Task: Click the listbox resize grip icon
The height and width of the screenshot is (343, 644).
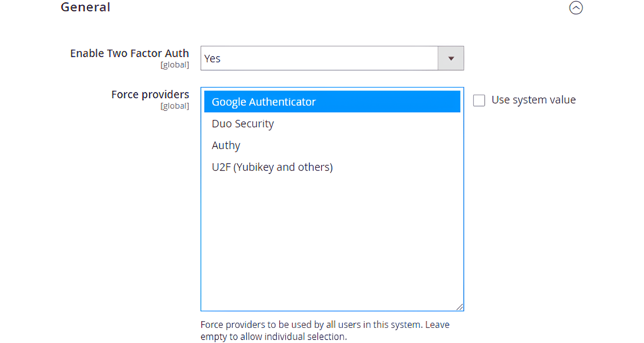Action: 460,307
